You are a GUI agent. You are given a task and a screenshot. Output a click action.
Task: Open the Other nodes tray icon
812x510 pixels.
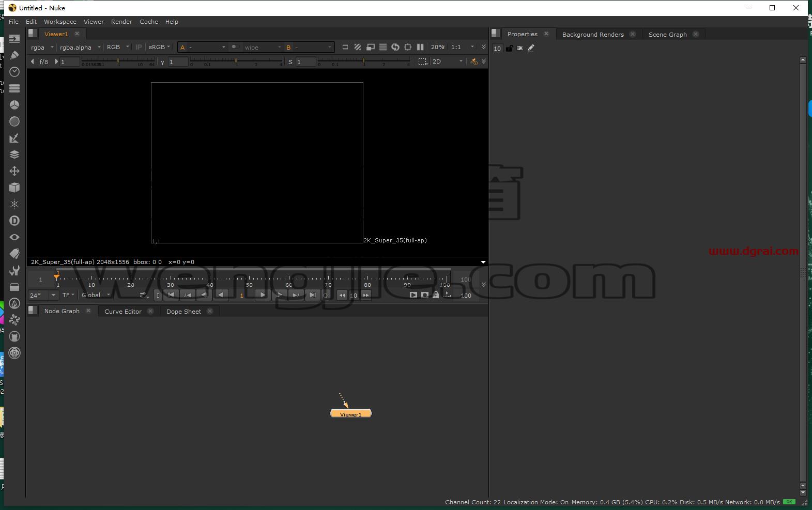tap(14, 287)
